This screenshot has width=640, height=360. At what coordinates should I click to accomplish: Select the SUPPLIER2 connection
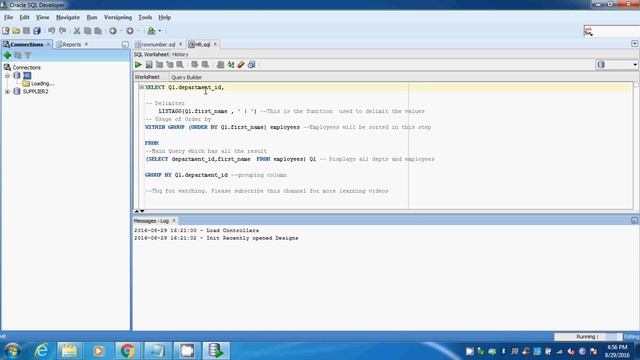pos(36,91)
